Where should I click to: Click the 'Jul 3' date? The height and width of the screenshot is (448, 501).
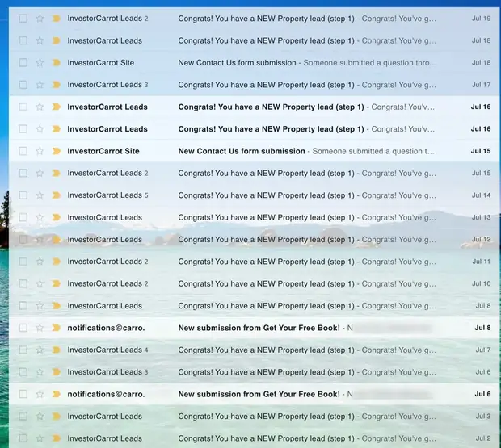483,416
